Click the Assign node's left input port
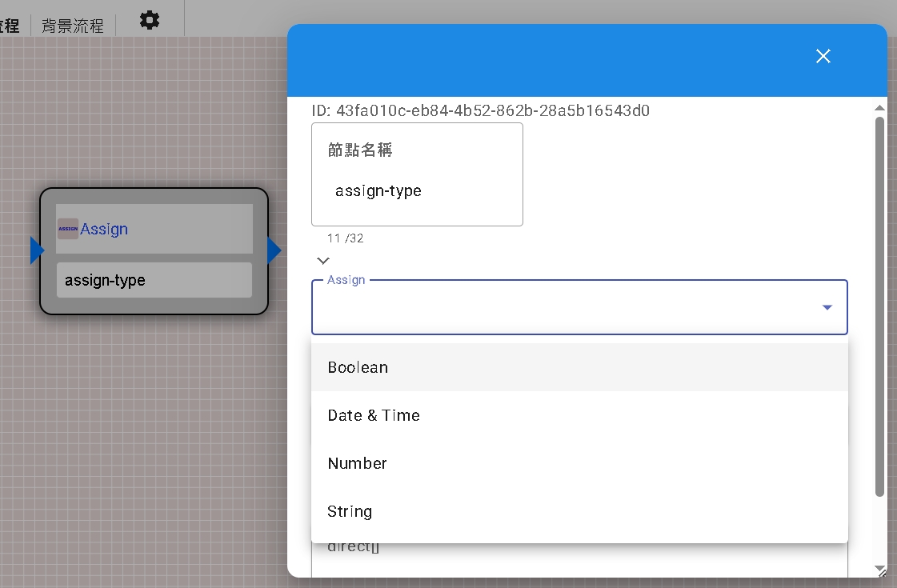The image size is (897, 588). [36, 250]
